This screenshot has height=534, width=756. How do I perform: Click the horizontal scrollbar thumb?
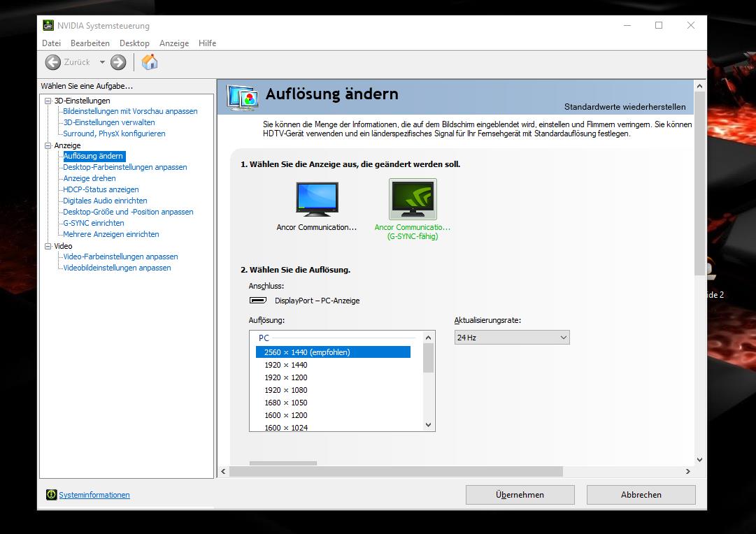coord(396,471)
